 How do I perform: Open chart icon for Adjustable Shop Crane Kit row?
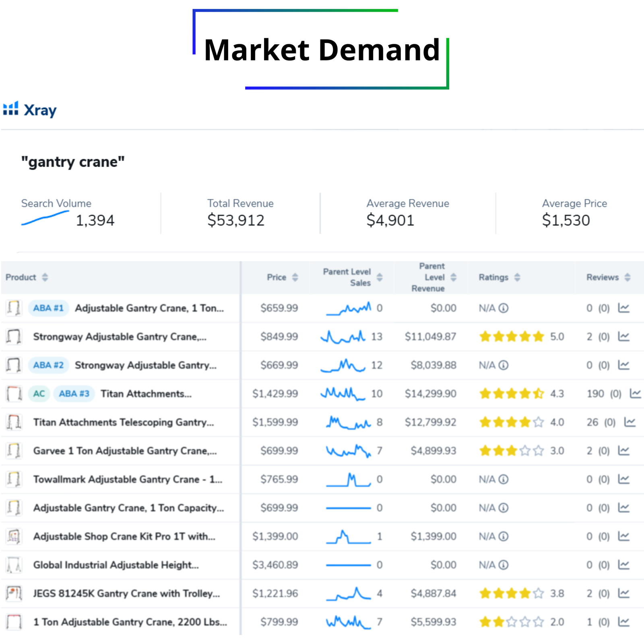point(624,537)
